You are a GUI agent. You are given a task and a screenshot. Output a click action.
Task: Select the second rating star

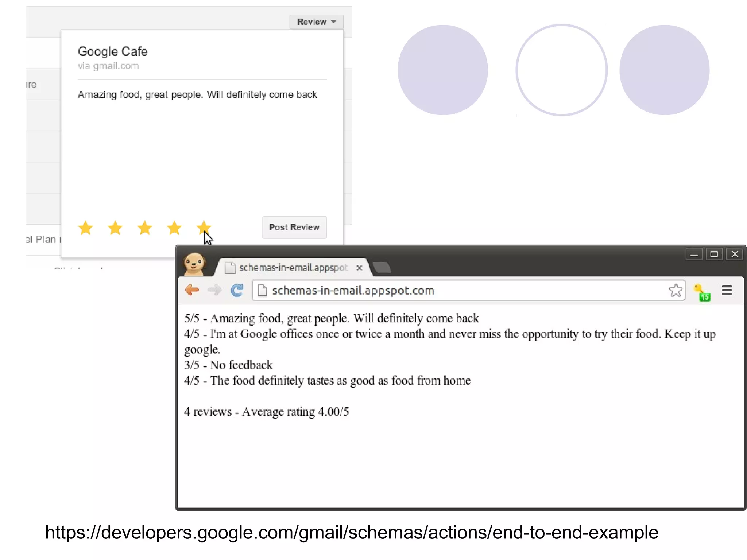coord(115,228)
